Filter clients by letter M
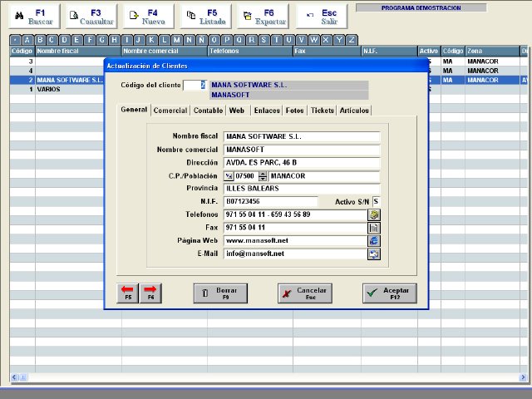Screen dimensions: 532x399 [x=176, y=40]
